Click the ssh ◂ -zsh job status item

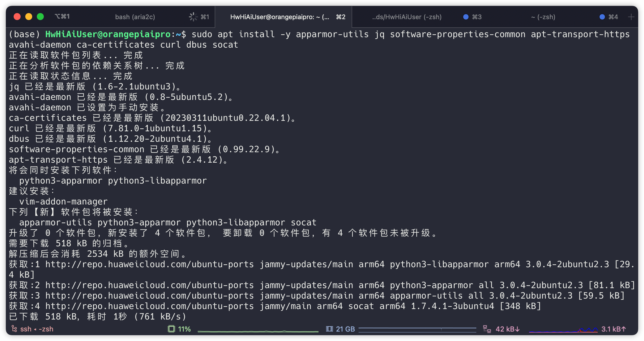tap(37, 329)
